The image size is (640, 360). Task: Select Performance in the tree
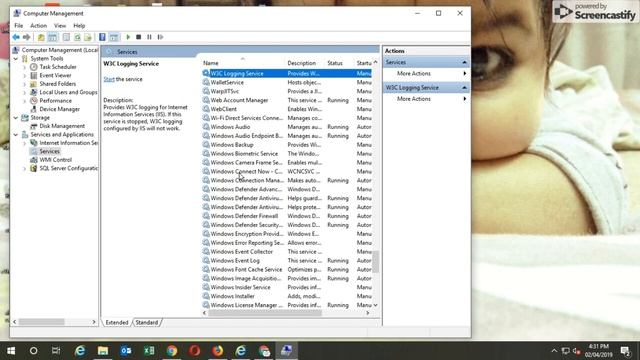(x=56, y=100)
